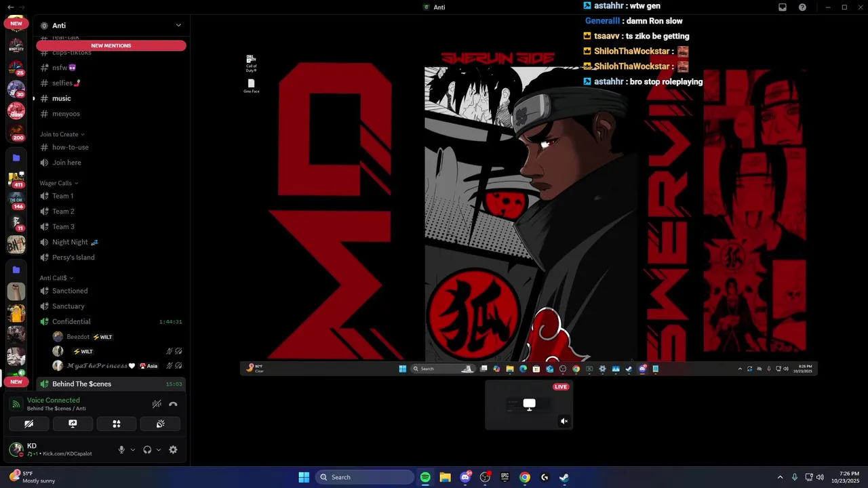868x488 pixels.
Task: Go back using Discord back arrow
Action: [x=10, y=7]
